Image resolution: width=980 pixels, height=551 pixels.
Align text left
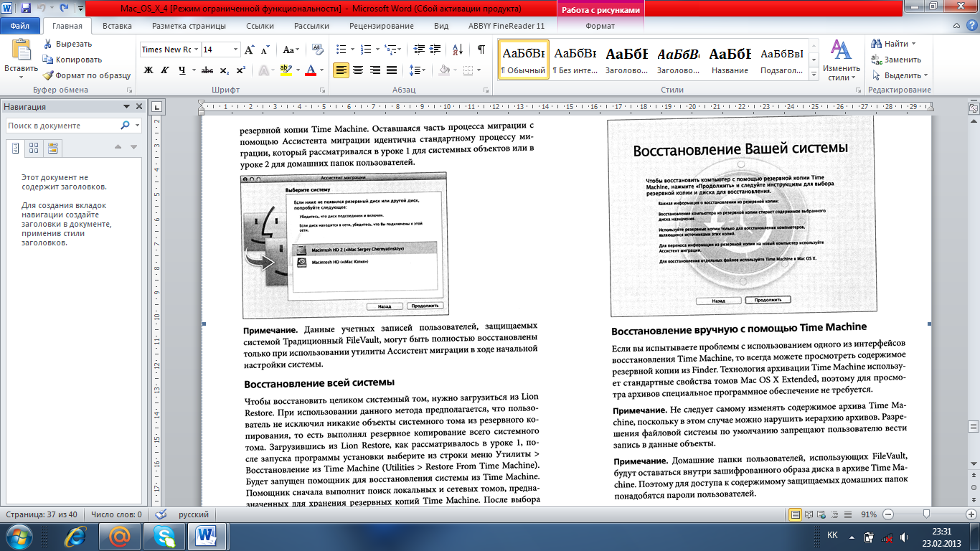pos(341,70)
